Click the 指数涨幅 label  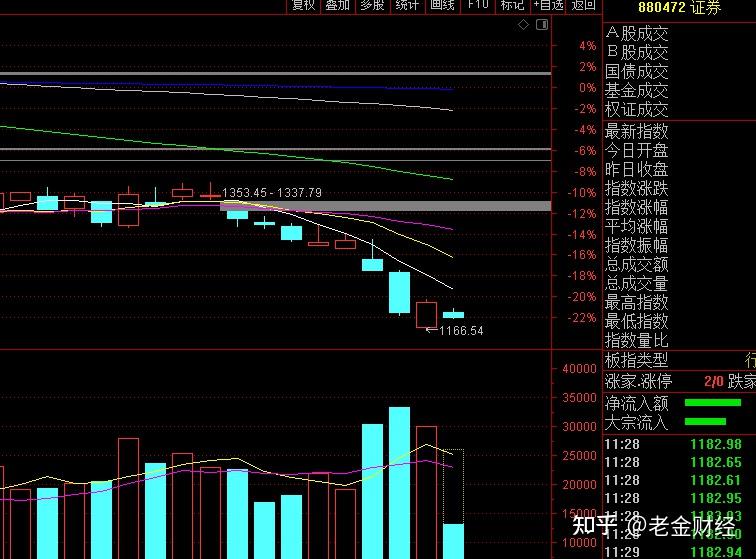(636, 207)
